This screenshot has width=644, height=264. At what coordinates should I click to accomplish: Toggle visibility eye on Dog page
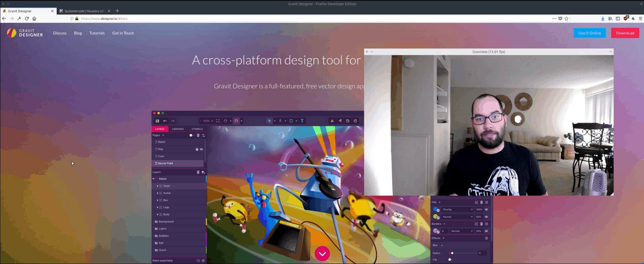pyautogui.click(x=202, y=149)
